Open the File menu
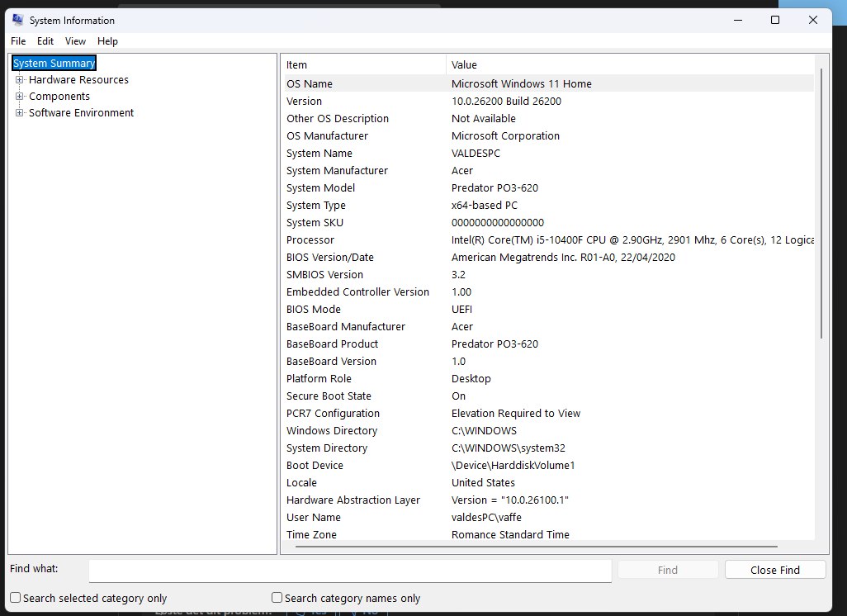The height and width of the screenshot is (616, 847). (18, 41)
